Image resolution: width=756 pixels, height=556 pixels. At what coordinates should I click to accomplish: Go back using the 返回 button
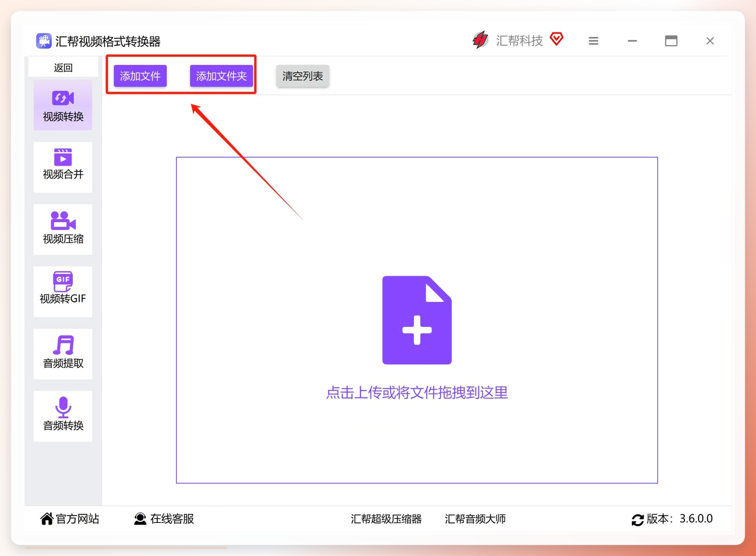tap(63, 68)
